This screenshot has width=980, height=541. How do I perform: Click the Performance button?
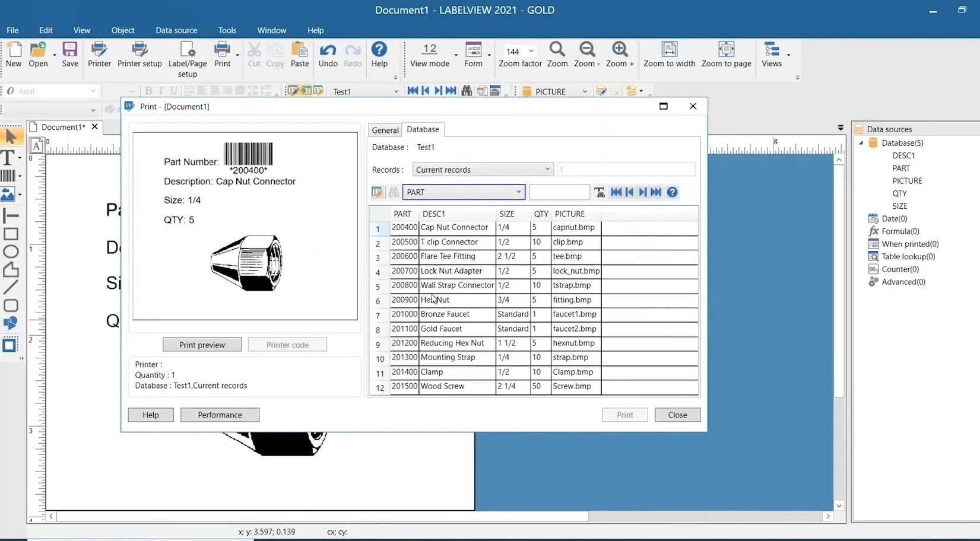[x=220, y=415]
